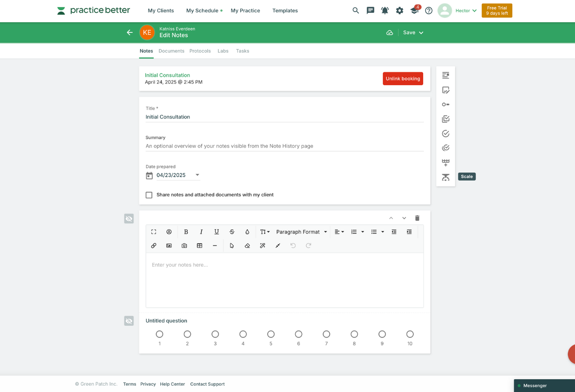Image resolution: width=575 pixels, height=392 pixels.
Task: Switch to the Tasks tab
Action: point(243,51)
